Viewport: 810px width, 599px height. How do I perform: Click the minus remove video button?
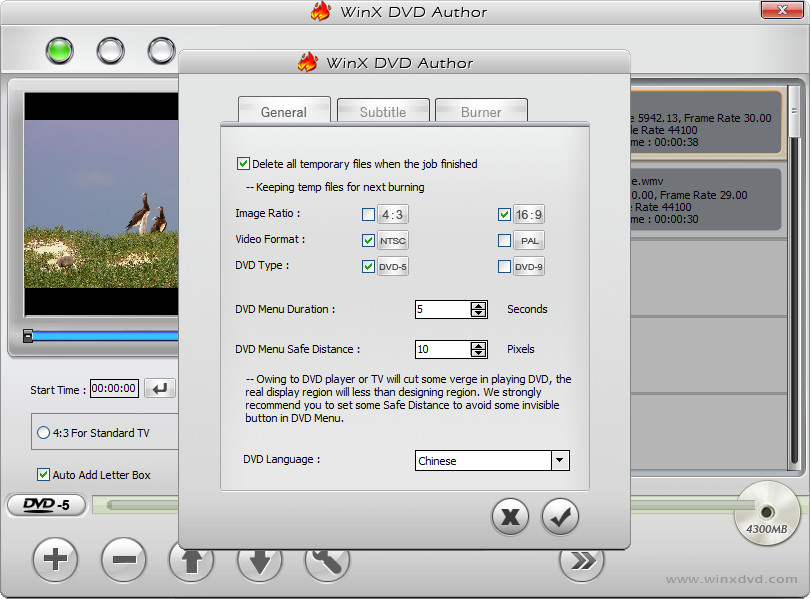point(124,559)
